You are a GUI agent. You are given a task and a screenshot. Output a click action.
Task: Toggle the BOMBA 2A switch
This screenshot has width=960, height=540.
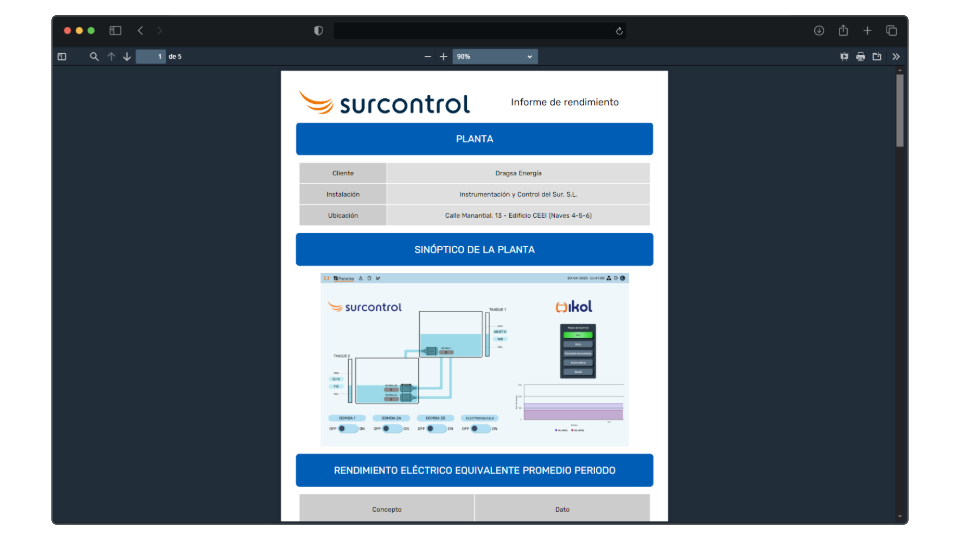tap(390, 428)
